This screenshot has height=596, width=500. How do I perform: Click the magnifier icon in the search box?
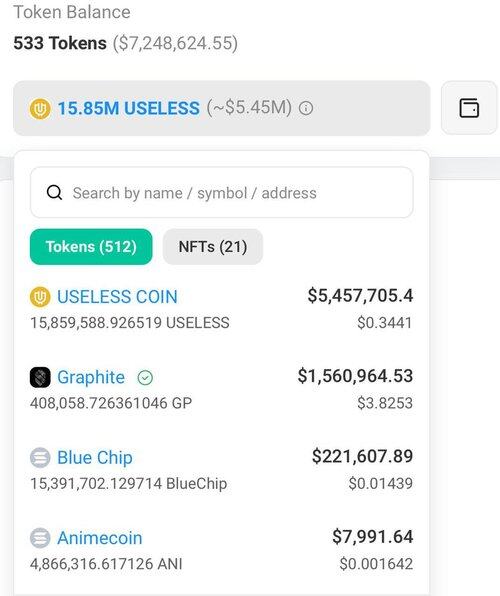point(54,193)
